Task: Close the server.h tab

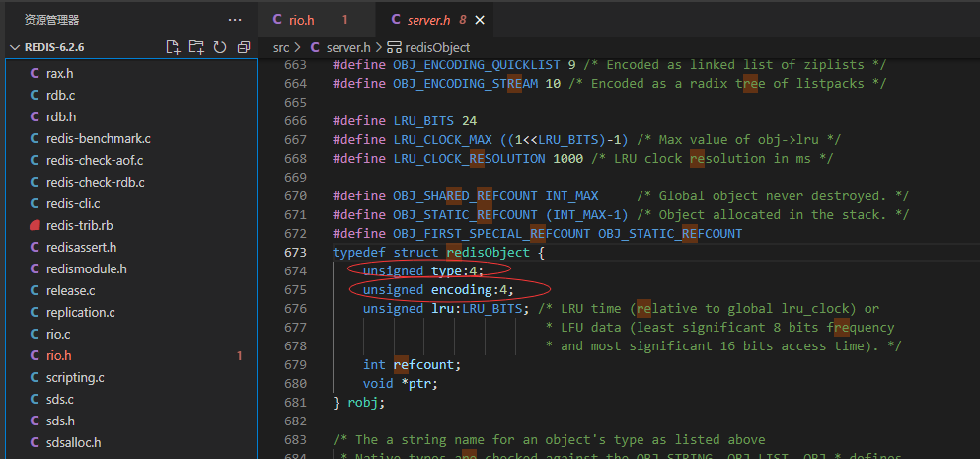Action: 480,20
